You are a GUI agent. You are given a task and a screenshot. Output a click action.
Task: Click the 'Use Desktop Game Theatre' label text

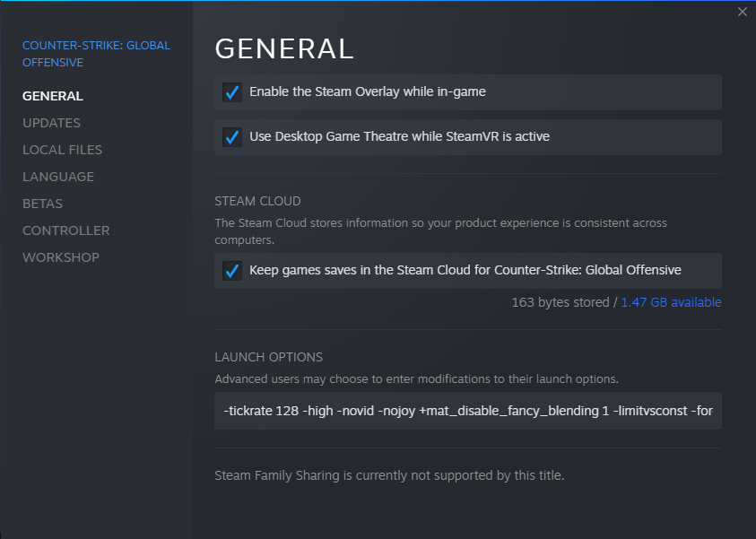click(x=399, y=136)
